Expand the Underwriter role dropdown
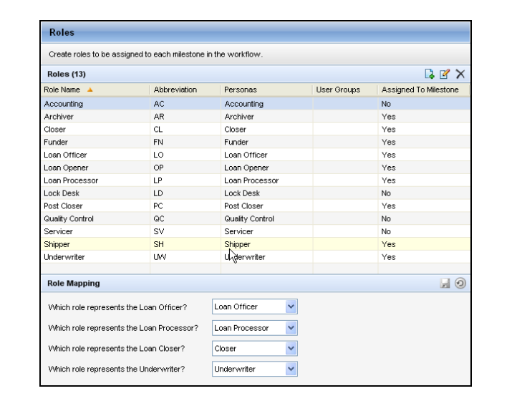 [290, 369]
